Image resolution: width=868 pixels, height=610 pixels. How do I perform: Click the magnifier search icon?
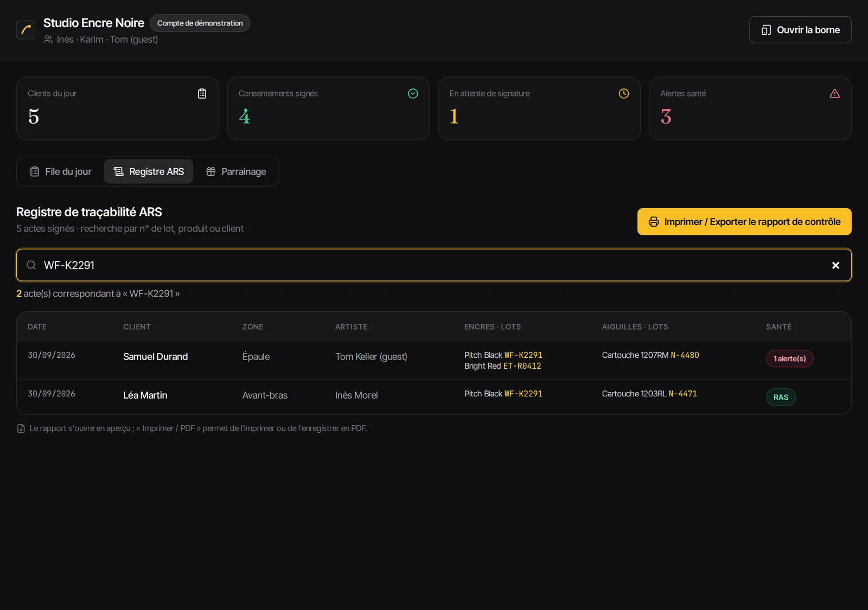[x=31, y=265]
